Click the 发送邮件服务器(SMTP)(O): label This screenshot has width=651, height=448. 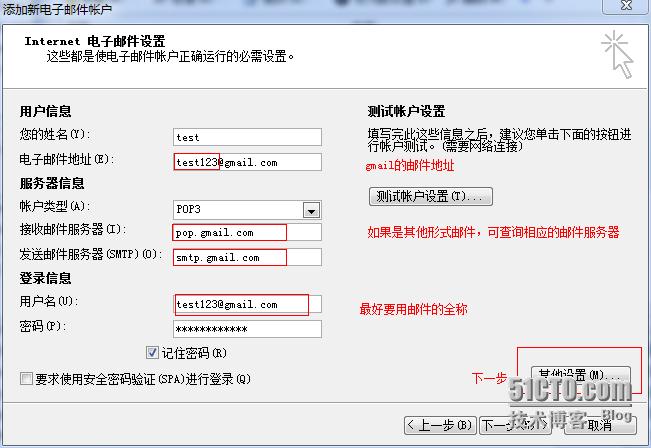click(x=91, y=254)
